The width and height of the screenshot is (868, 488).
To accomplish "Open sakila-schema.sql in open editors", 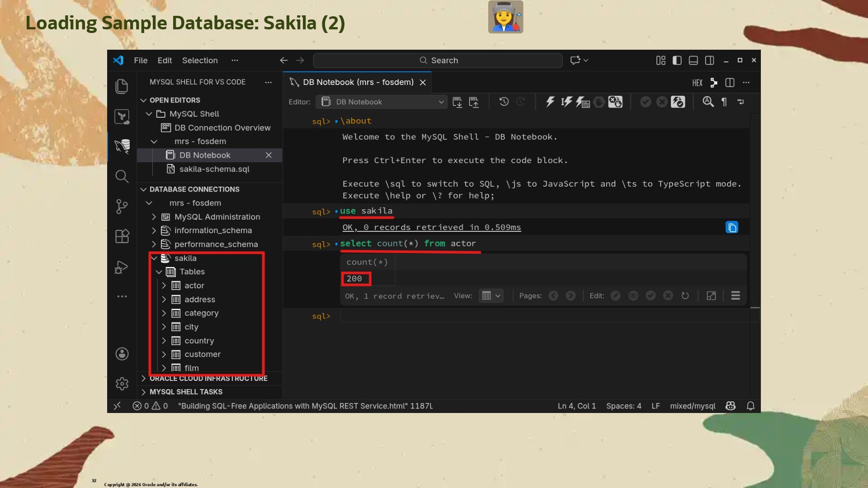I will coord(214,169).
